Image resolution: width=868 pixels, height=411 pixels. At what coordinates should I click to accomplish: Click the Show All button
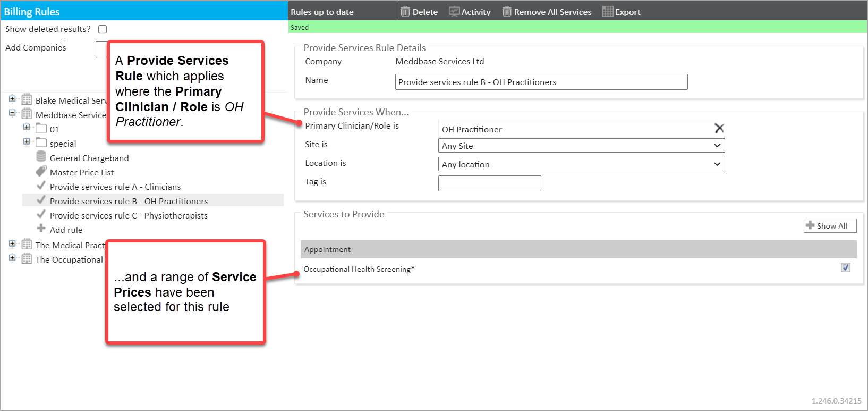click(830, 226)
